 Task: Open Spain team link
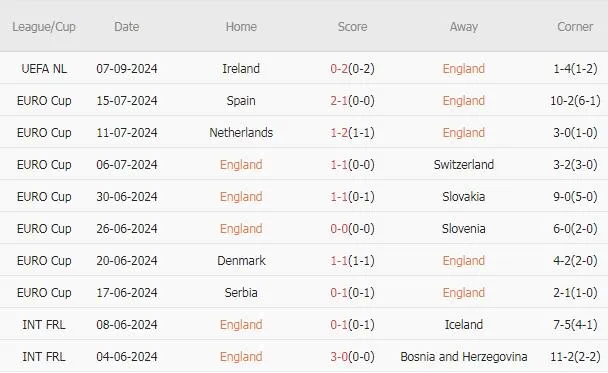tap(241, 101)
